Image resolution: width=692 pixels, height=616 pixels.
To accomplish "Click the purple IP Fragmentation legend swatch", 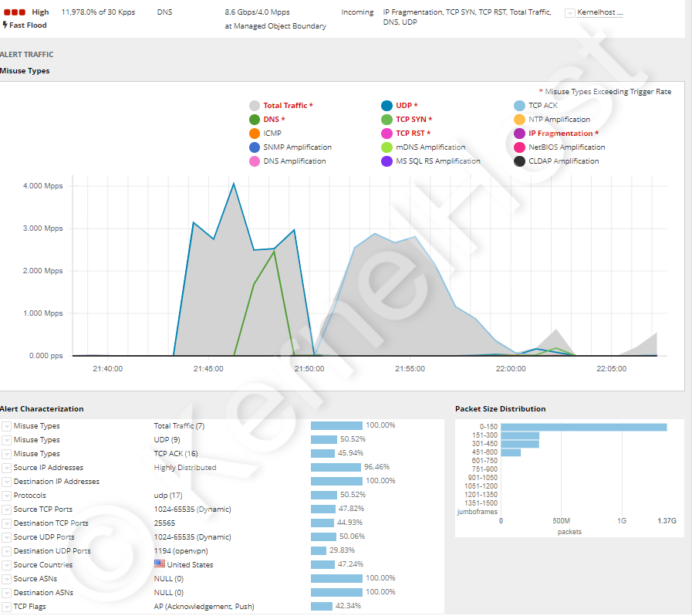I will click(x=520, y=134).
